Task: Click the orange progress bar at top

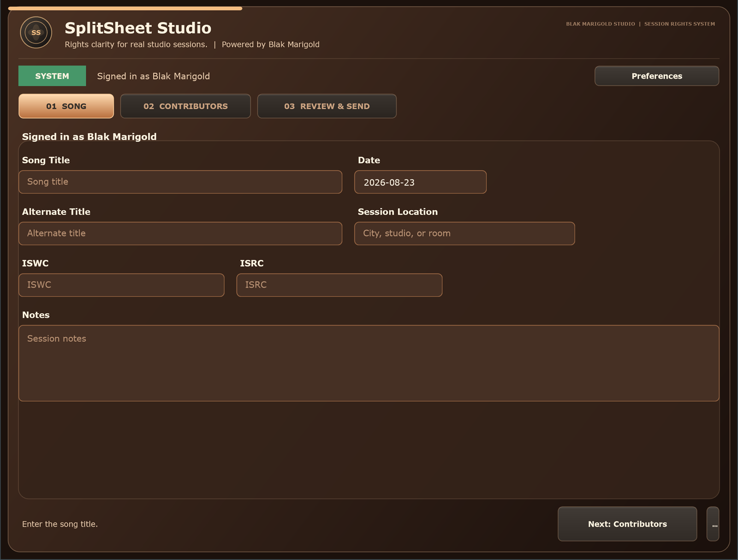Action: click(125, 8)
